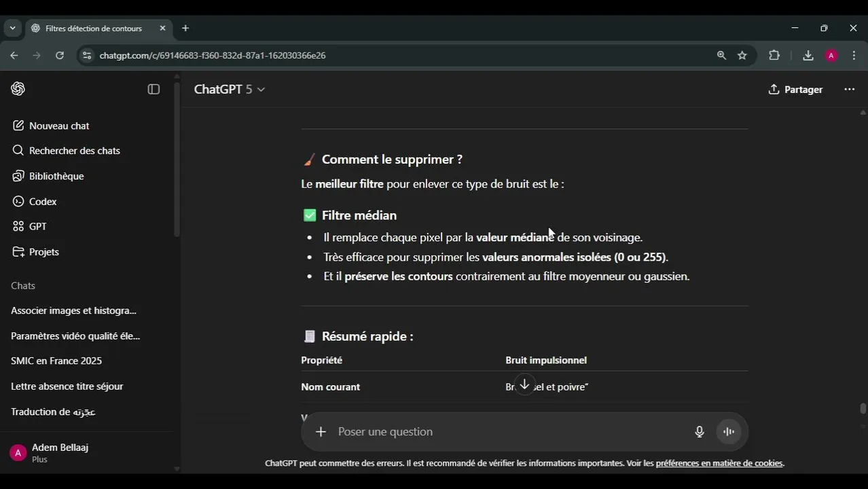868x489 pixels.
Task: Click the 'Chats' section header
Action: pos(23,286)
